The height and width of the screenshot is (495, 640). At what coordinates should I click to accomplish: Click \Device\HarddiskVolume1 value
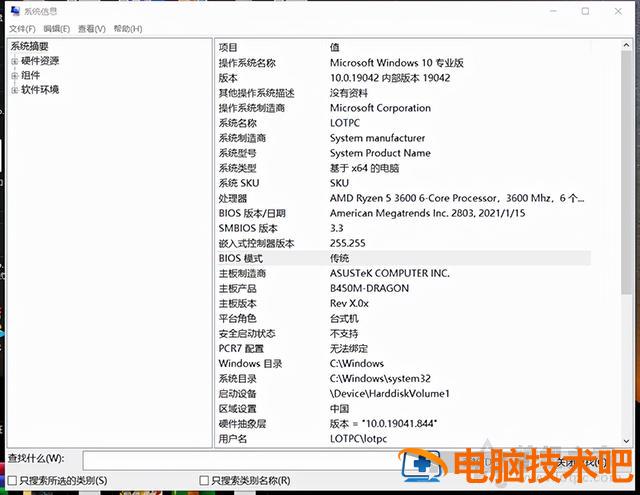[x=390, y=394]
